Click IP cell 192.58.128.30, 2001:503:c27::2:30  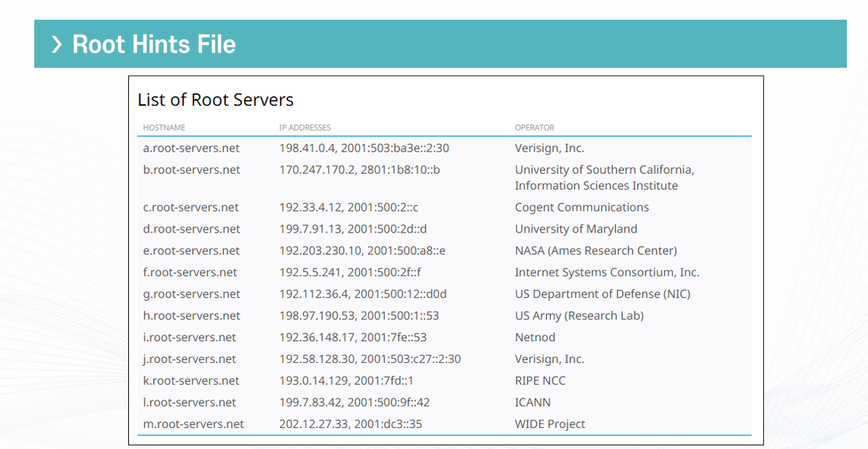[370, 359]
